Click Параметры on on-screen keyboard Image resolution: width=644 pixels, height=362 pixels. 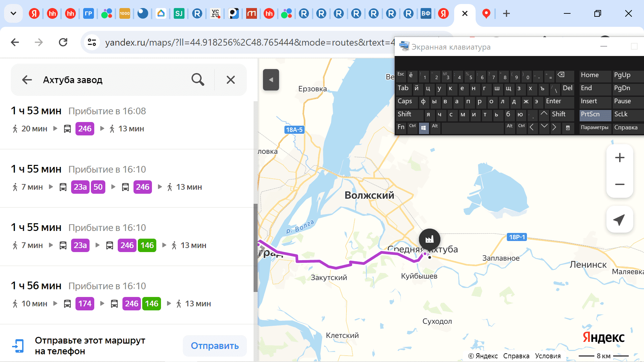coord(595,127)
